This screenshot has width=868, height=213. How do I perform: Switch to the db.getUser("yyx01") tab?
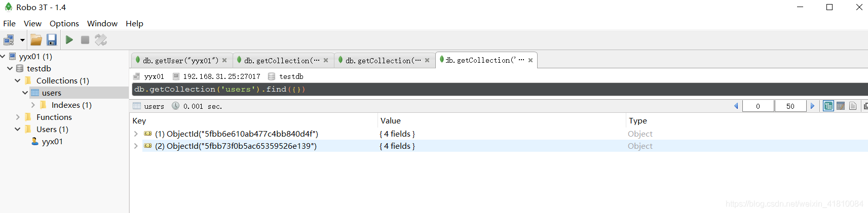click(x=180, y=61)
